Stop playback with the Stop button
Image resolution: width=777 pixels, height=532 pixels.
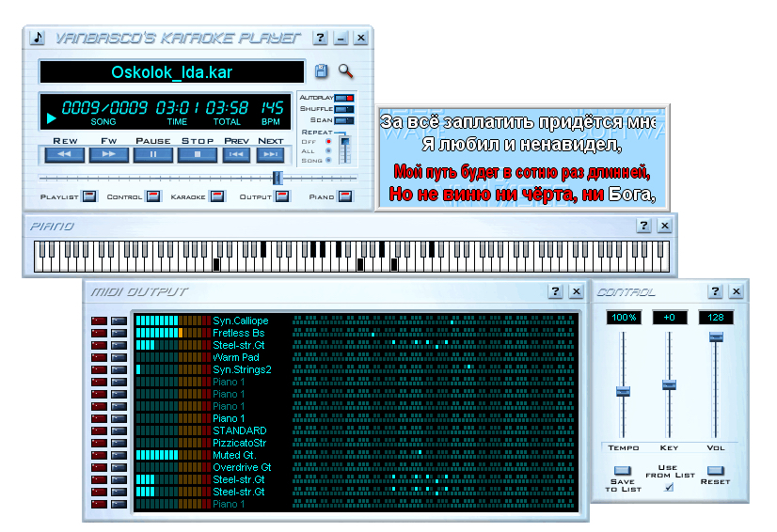point(197,154)
